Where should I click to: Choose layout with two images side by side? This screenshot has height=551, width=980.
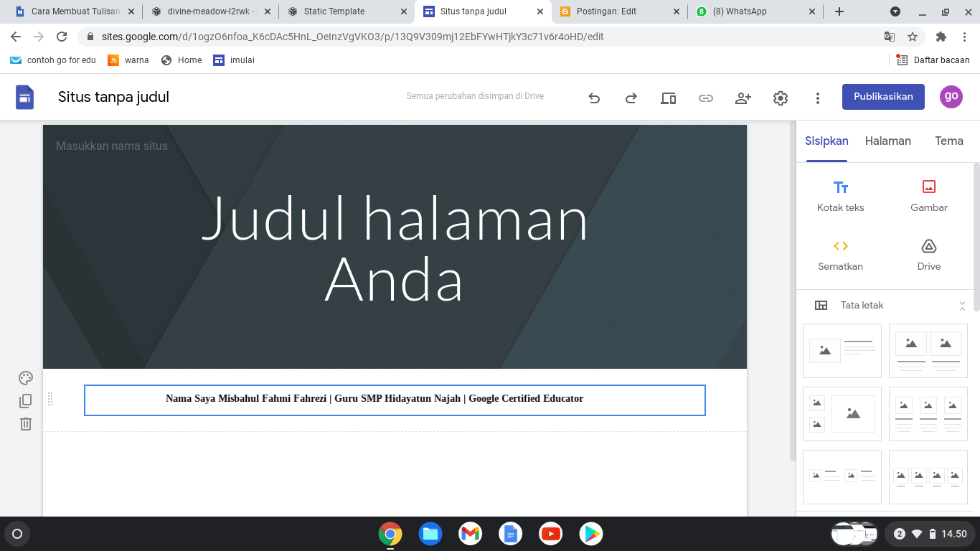(928, 351)
